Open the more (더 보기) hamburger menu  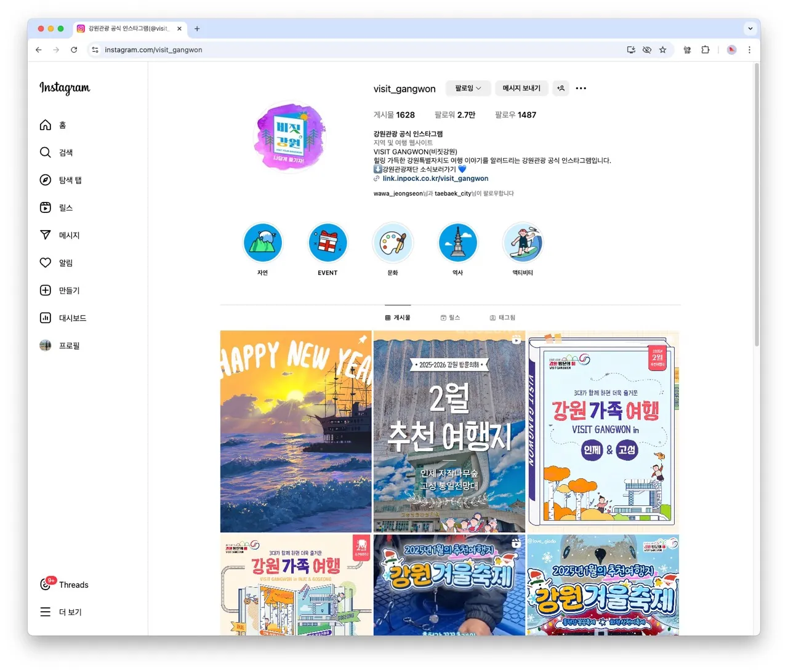[60, 612]
